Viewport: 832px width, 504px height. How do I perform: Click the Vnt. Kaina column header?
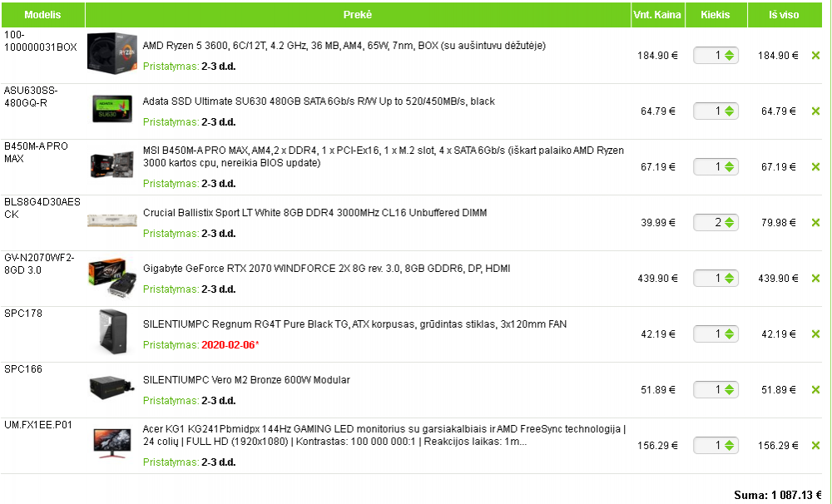(657, 15)
